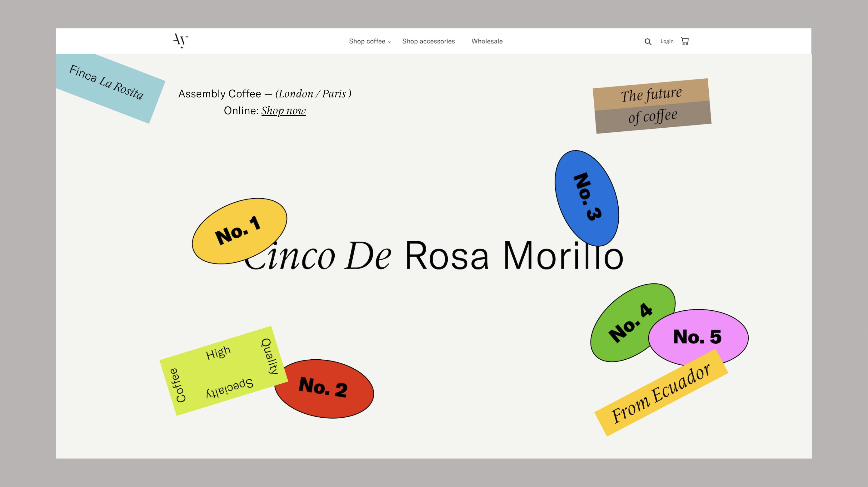The width and height of the screenshot is (868, 487).
Task: Select the blue No. 3 sticker
Action: coord(587,198)
